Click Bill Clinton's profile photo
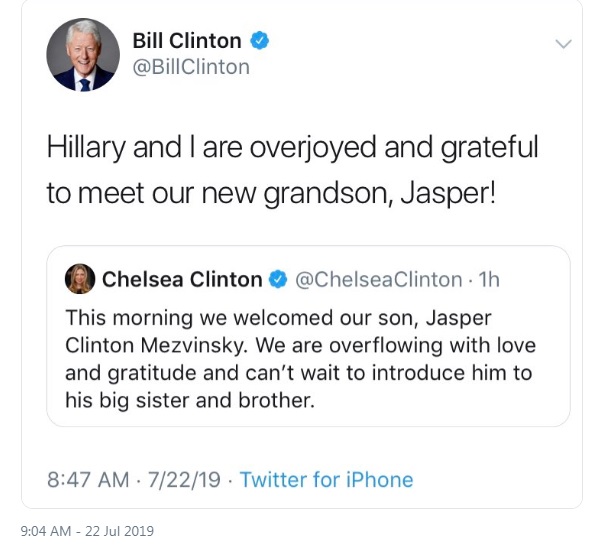The height and width of the screenshot is (548, 603). coord(83,55)
